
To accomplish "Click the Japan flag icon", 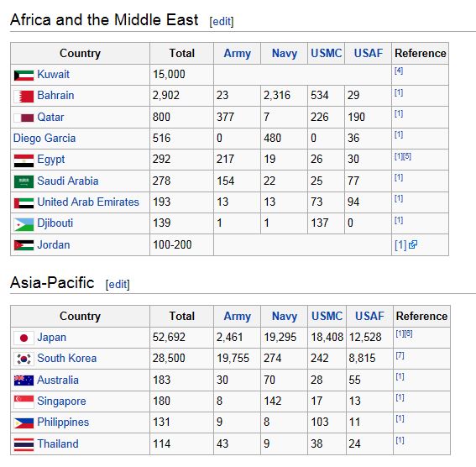I will (x=24, y=338).
